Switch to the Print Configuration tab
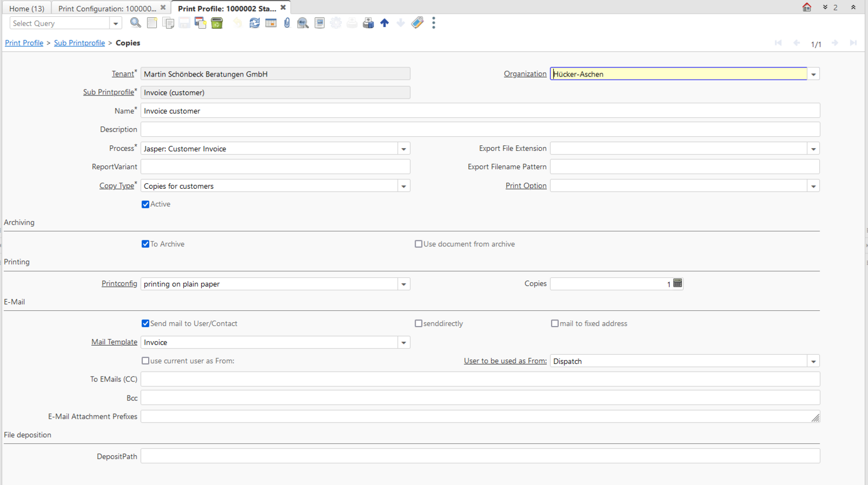 (107, 8)
